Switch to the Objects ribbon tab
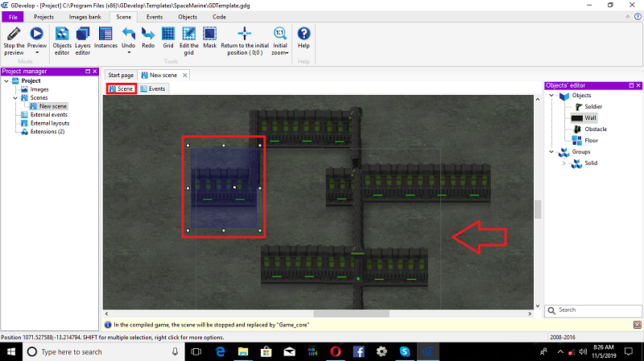 coord(188,17)
